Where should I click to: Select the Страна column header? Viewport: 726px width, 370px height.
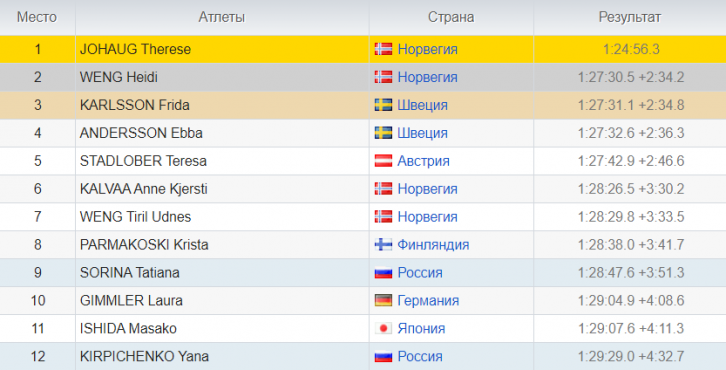[451, 17]
